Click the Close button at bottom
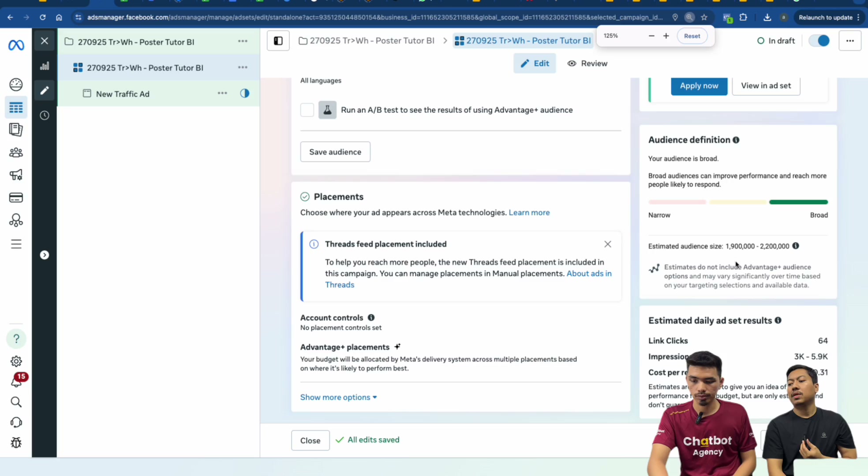This screenshot has height=476, width=868. click(310, 440)
